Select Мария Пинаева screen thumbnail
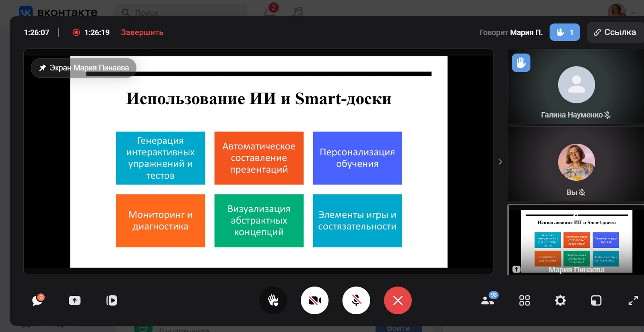 click(576, 240)
